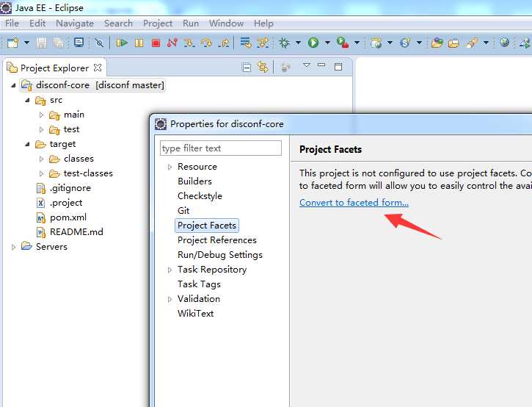This screenshot has height=407, width=532.
Task: Select pom.xml in Project Explorer
Action: [x=68, y=217]
